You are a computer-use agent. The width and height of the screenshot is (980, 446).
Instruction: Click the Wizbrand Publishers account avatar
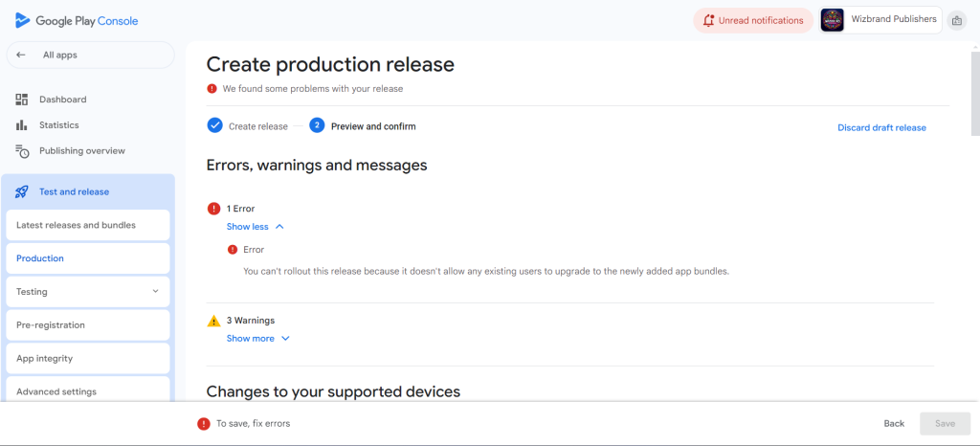(832, 20)
